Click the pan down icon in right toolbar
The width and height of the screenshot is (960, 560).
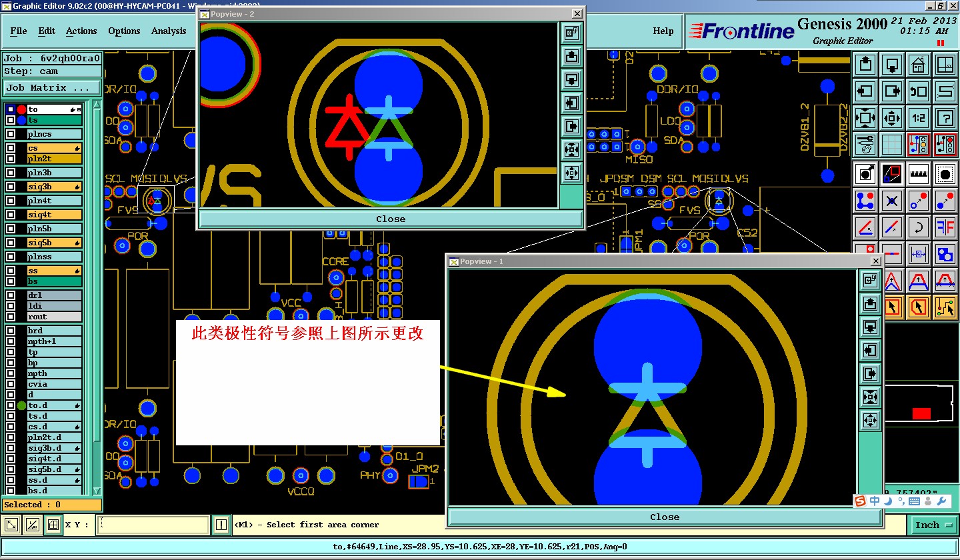(x=892, y=65)
